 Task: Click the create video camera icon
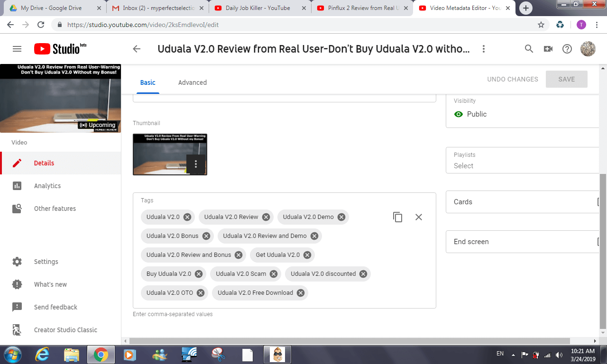pos(548,49)
